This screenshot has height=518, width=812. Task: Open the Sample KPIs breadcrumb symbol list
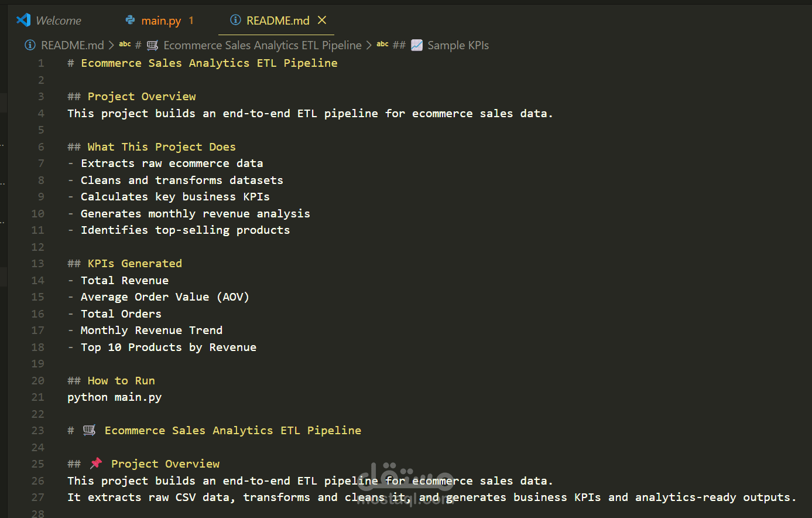click(x=458, y=45)
